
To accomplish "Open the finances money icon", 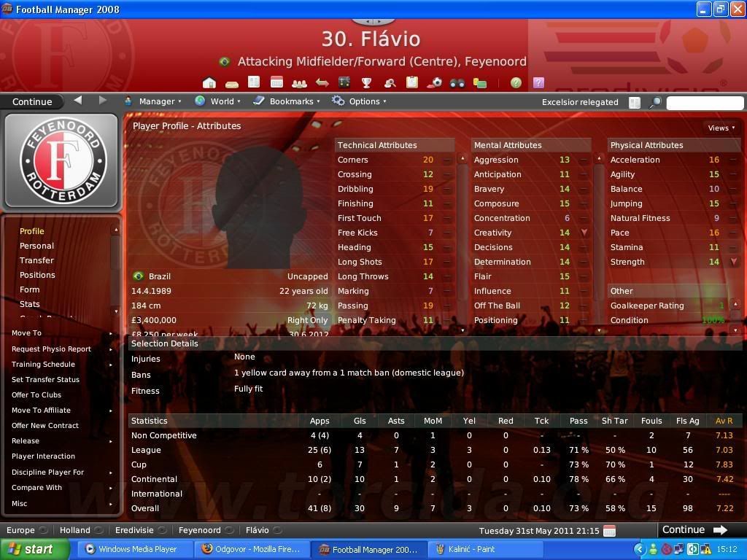I will [480, 83].
